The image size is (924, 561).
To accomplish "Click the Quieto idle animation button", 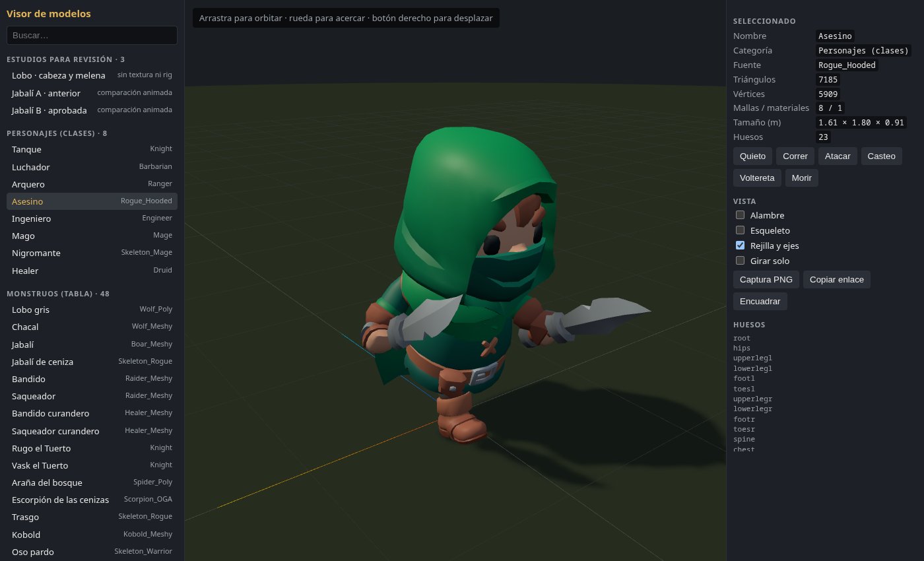I will pos(753,156).
